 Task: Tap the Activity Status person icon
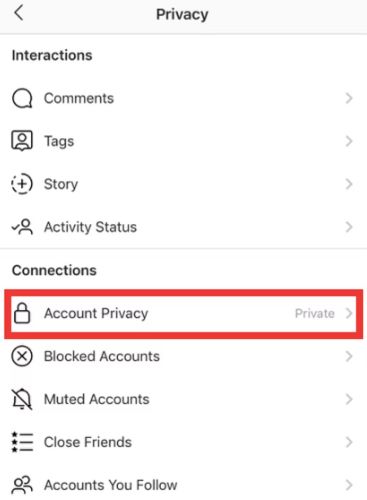coord(22,227)
